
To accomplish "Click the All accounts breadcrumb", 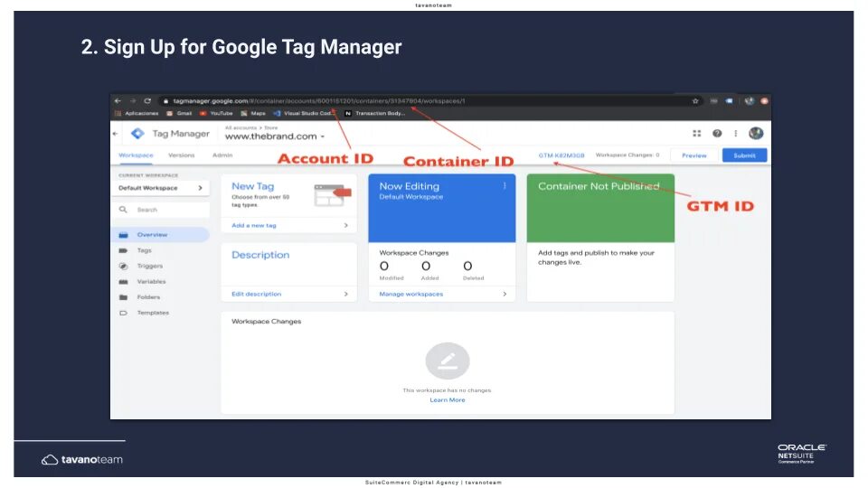I will tap(241, 127).
